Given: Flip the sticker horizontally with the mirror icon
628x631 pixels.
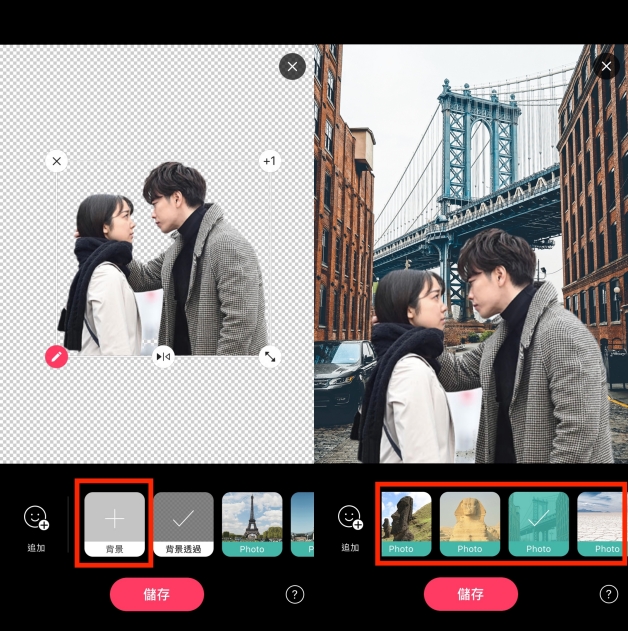Looking at the screenshot, I should 162,356.
